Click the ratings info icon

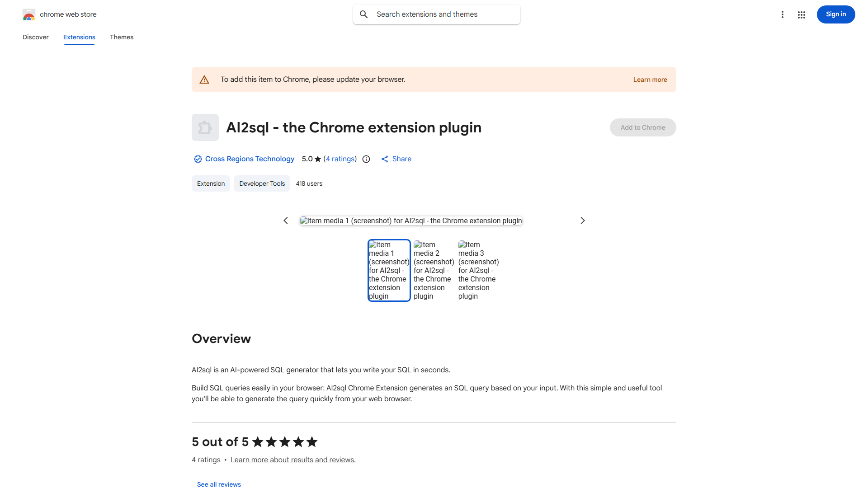tap(366, 159)
